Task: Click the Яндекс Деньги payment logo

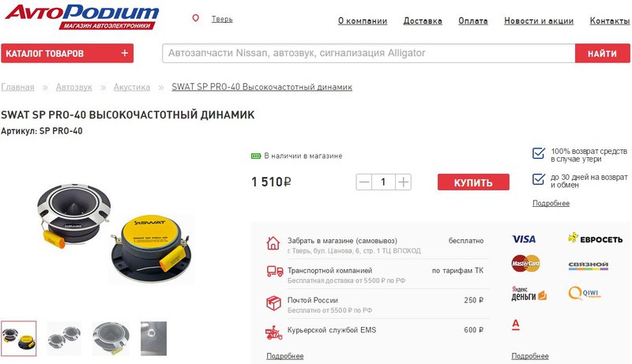Action: [x=529, y=294]
